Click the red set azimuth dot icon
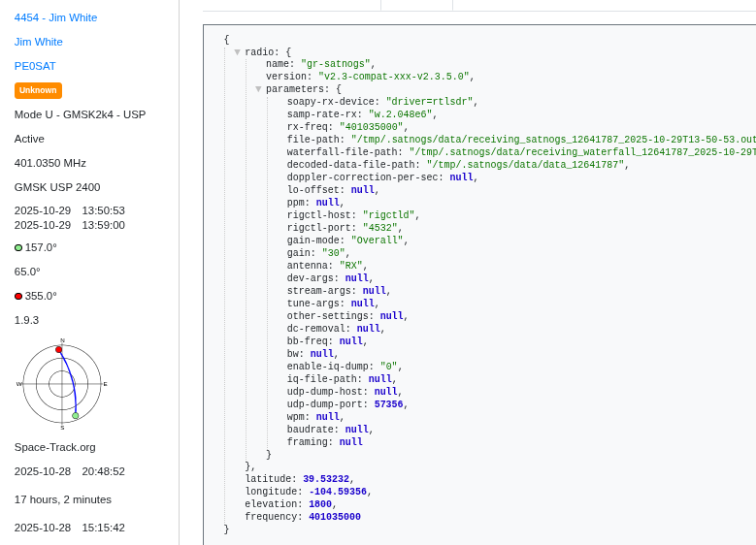Screen dimensions: 756x545 (18, 297)
